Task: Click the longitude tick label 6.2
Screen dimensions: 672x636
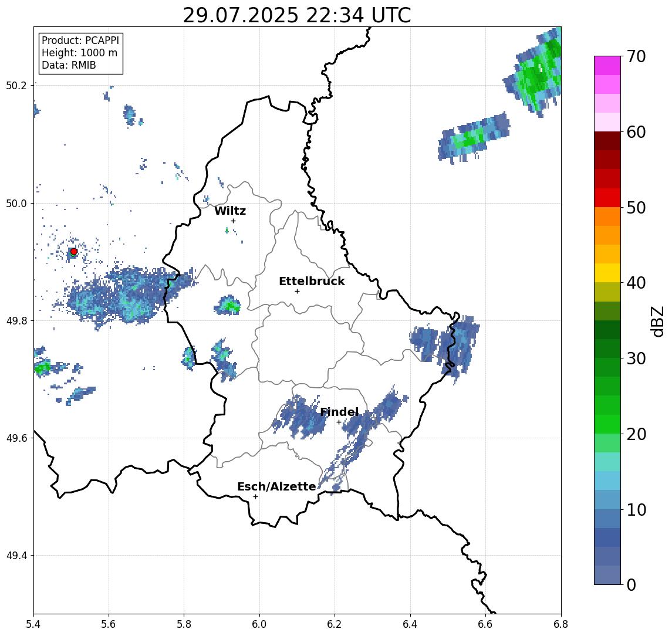Action: pyautogui.click(x=335, y=624)
